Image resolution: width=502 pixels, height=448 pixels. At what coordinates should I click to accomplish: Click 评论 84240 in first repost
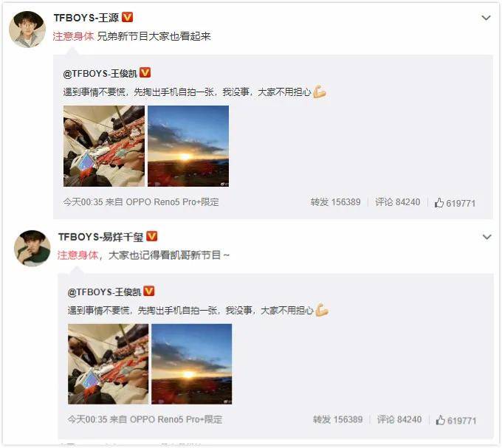pos(398,202)
